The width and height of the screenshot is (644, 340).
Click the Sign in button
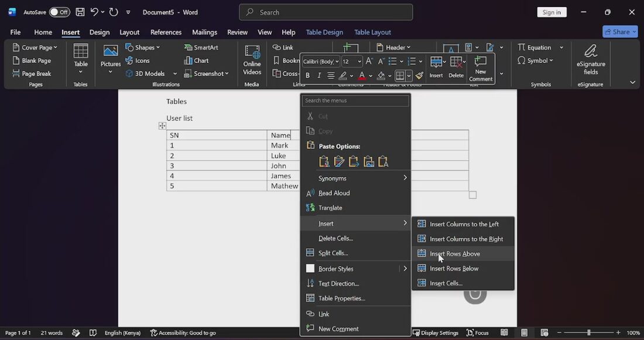551,12
